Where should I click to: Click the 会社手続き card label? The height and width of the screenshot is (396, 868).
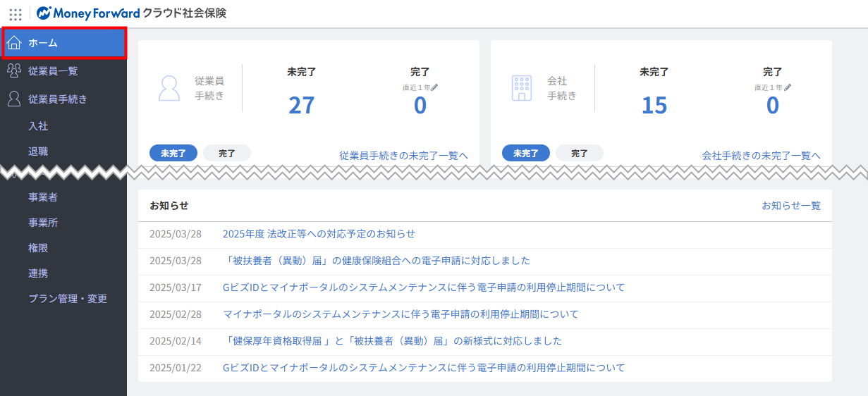(562, 88)
